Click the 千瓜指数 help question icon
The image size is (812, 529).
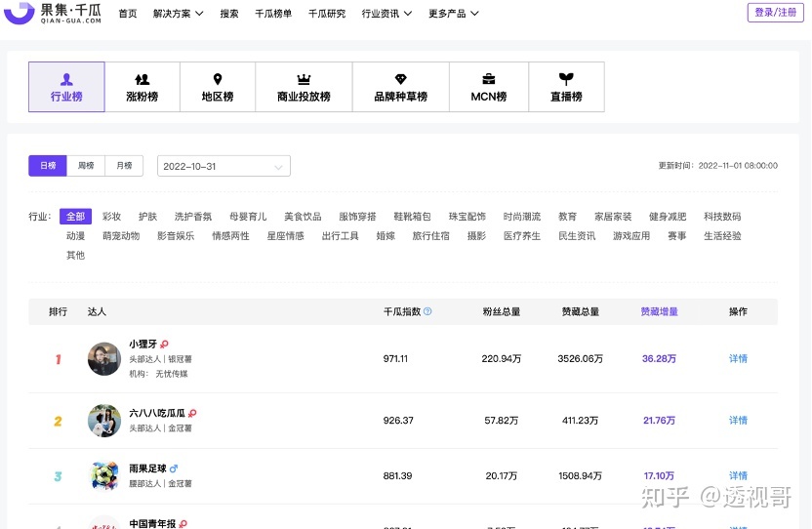click(x=427, y=311)
